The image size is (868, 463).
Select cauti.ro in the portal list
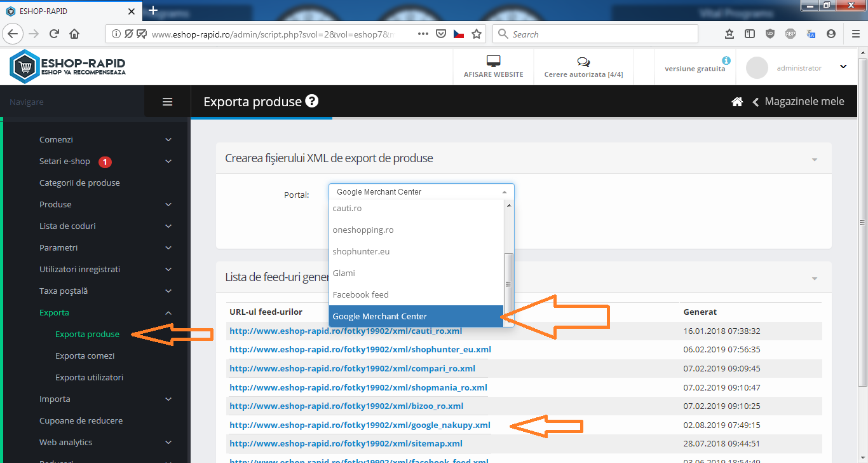(416, 209)
